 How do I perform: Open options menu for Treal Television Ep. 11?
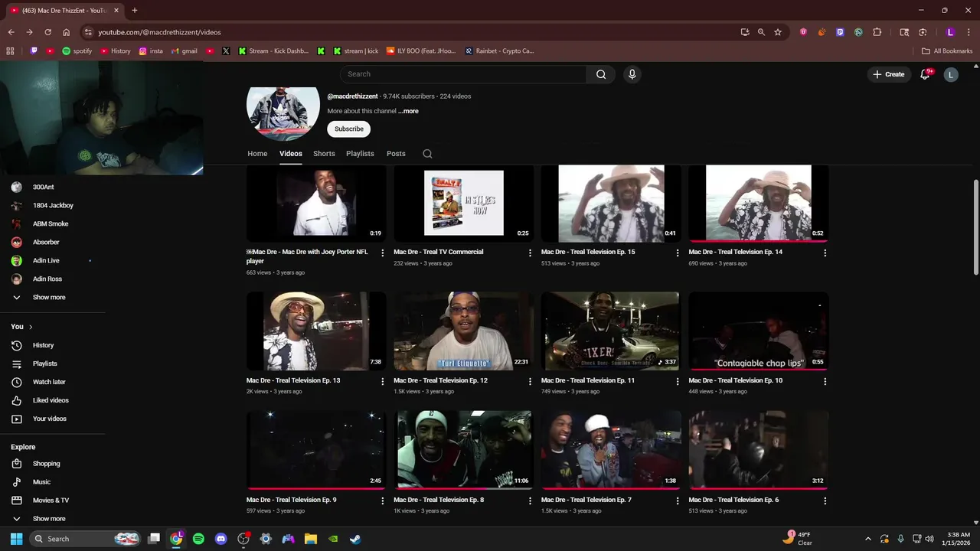click(x=678, y=381)
